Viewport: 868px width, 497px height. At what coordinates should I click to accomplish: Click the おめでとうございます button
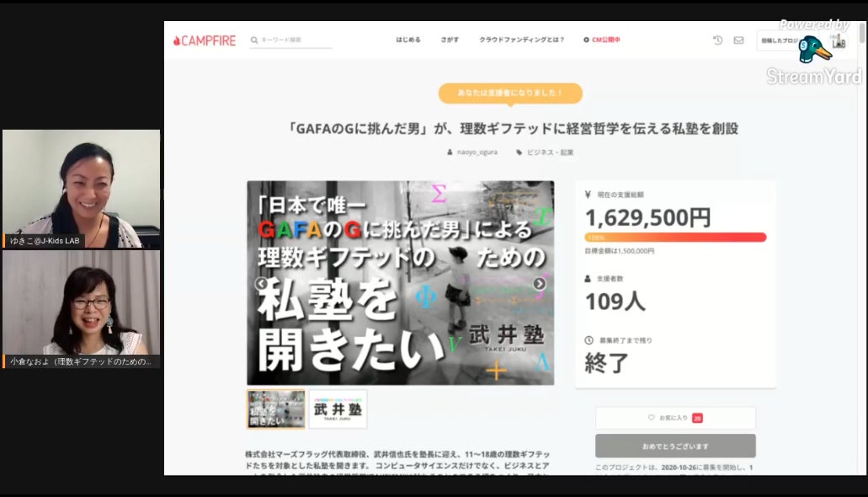point(675,446)
